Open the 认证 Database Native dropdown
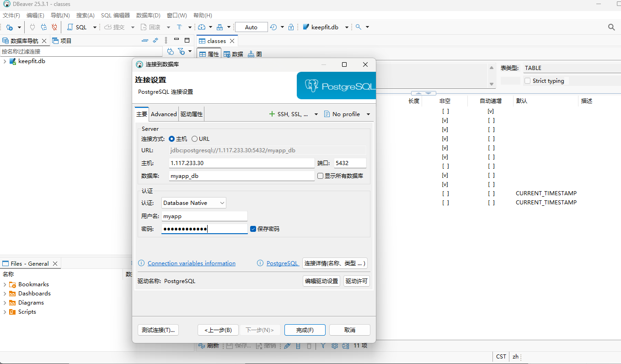The image size is (621, 364). 194,203
